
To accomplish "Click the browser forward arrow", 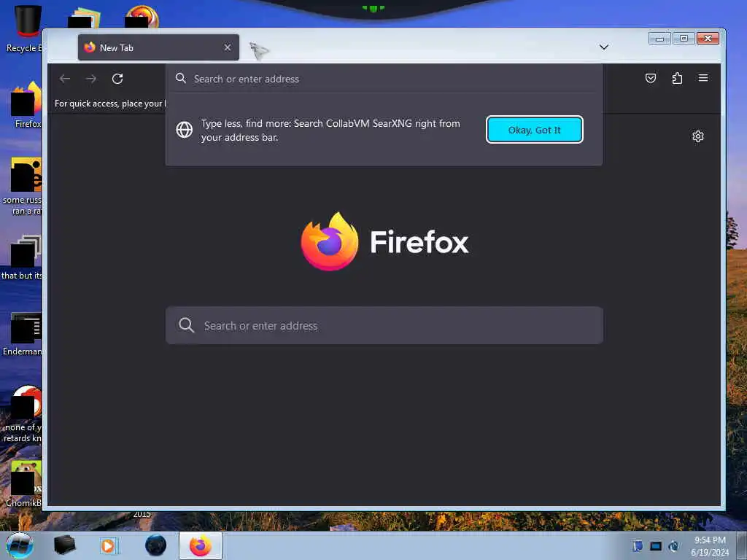I will [x=91, y=79].
